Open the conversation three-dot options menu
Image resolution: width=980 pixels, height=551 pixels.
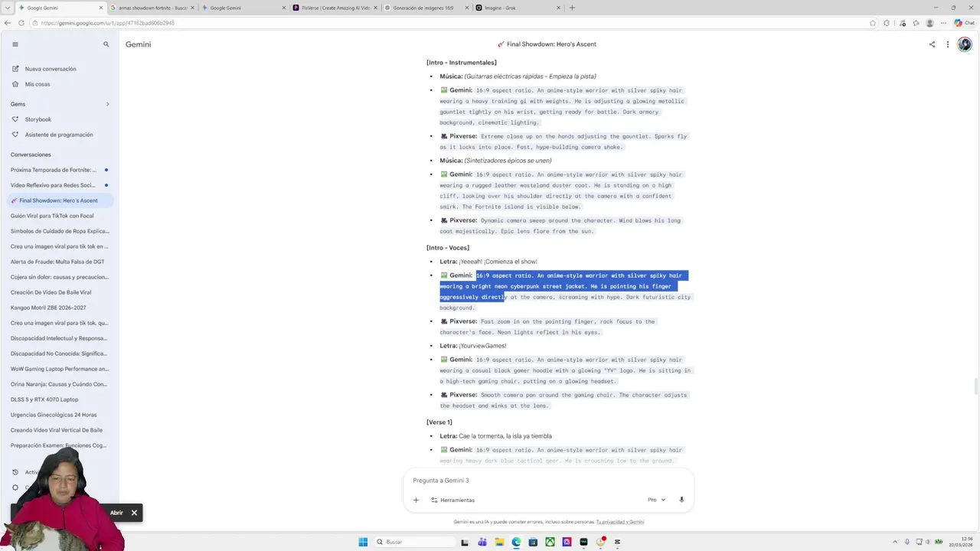948,44
